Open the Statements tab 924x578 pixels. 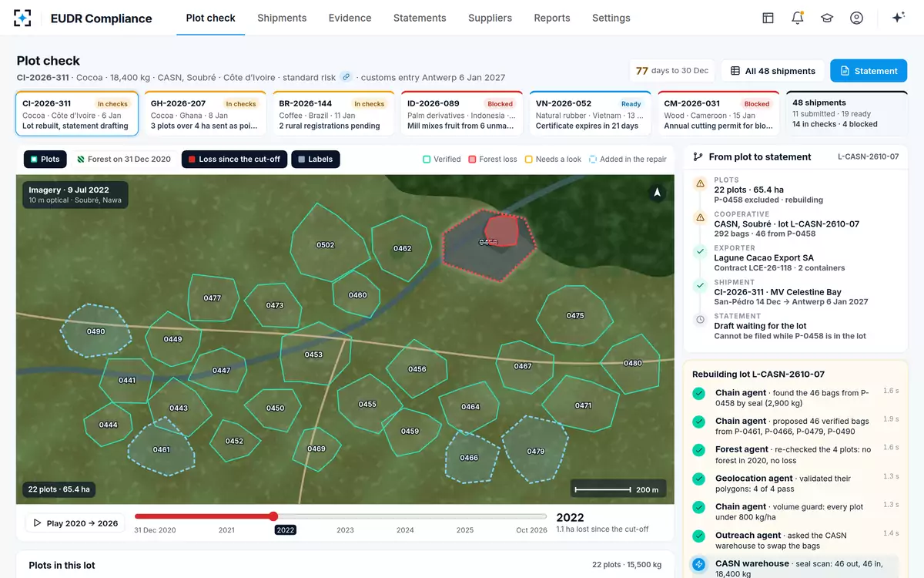point(420,18)
